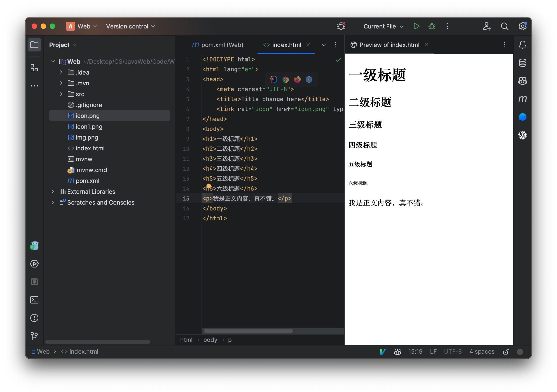557x392 pixels.
Task: Open the Database tool window
Action: (x=522, y=63)
